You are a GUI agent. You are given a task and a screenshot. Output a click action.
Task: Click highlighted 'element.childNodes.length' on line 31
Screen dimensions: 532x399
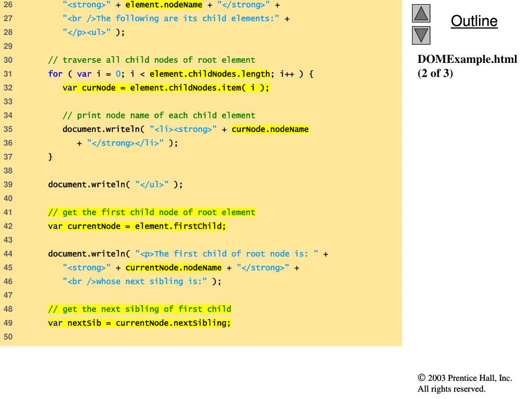(210, 74)
